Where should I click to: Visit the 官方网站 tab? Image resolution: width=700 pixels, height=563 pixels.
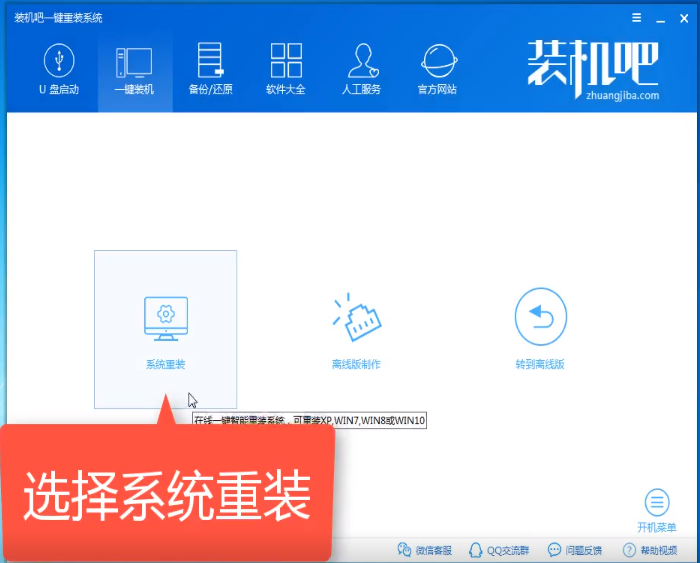tap(437, 69)
